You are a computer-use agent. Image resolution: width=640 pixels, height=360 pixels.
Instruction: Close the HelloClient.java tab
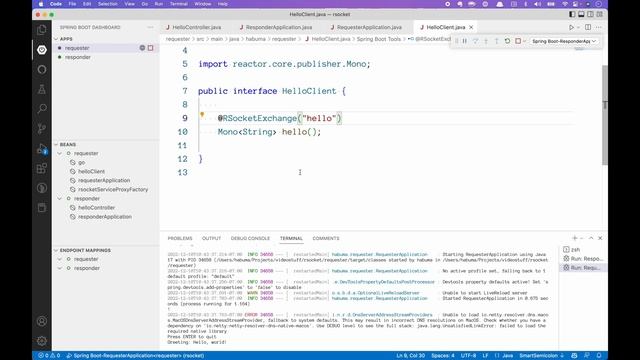pos(471,27)
